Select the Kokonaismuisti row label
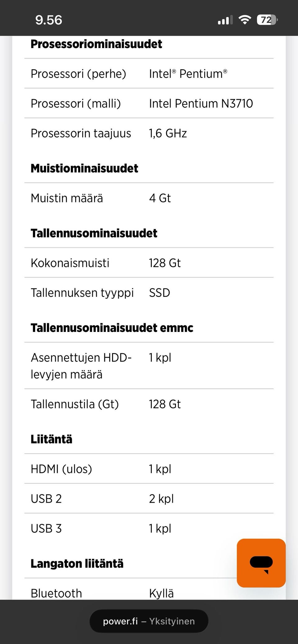Screen dimensions: 298x644 [x=70, y=263]
